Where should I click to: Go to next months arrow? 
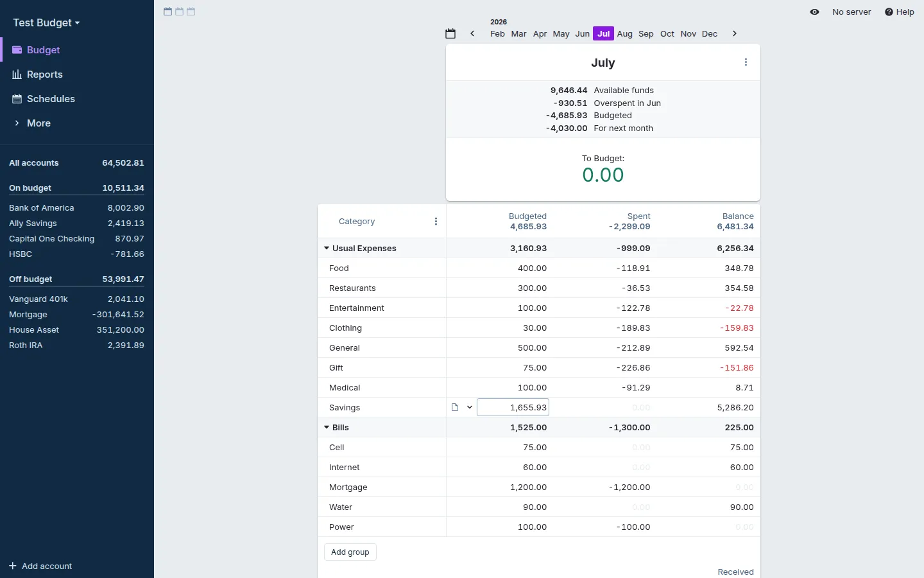[x=735, y=33]
